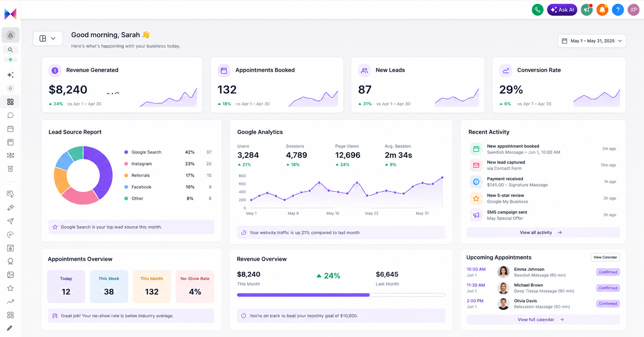Click the green lightning bolt quick actions icon
644x337 pixels.
(10, 59)
